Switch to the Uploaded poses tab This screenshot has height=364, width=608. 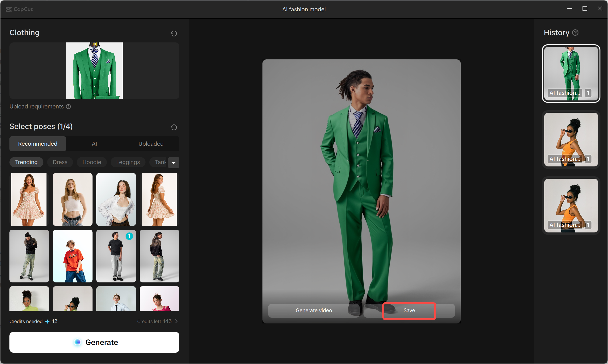click(151, 144)
